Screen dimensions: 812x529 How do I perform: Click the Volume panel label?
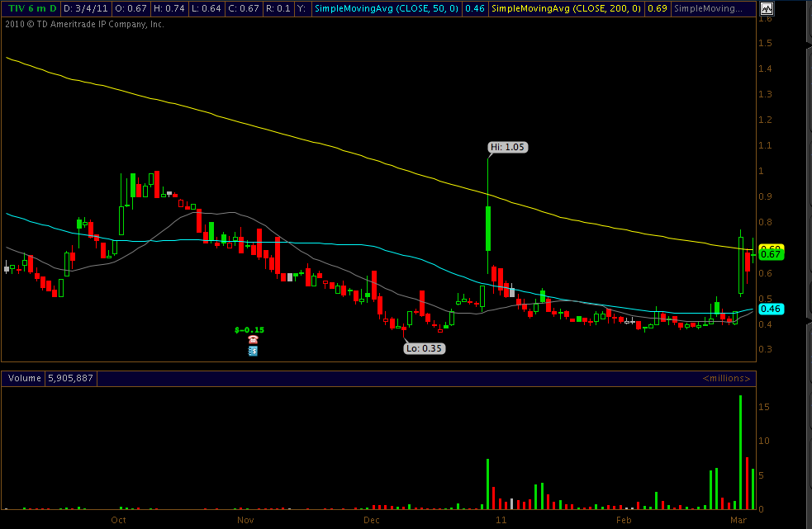[x=24, y=378]
